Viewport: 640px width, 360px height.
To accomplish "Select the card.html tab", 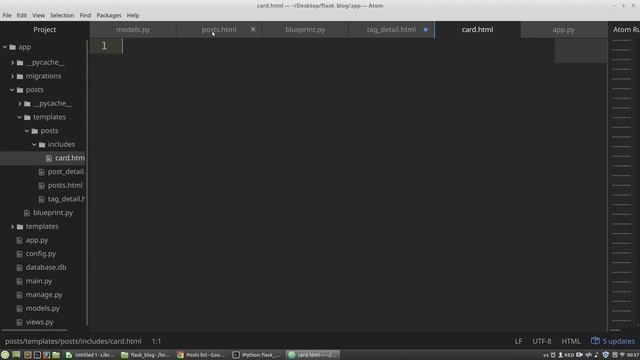I will click(478, 29).
